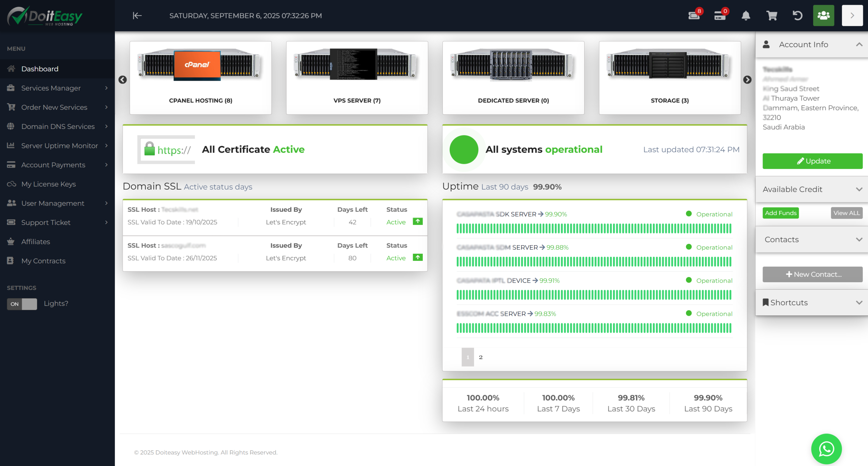Open the shopping cart icon
The width and height of the screenshot is (868, 466).
[772, 16]
